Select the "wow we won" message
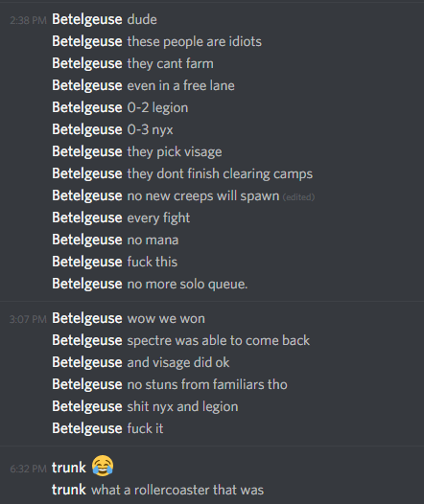This screenshot has width=424, height=504. click(166, 318)
